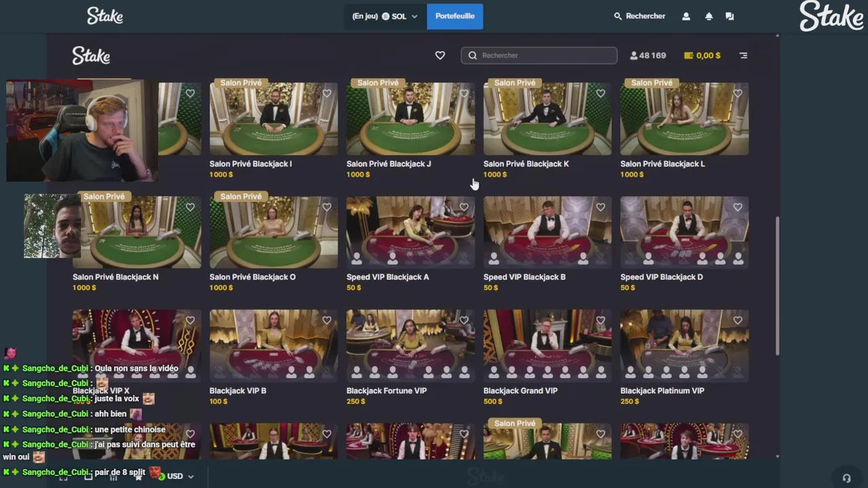868x488 pixels.
Task: Open Salon Privé Blackjack L table thumbnail
Action: [x=684, y=119]
